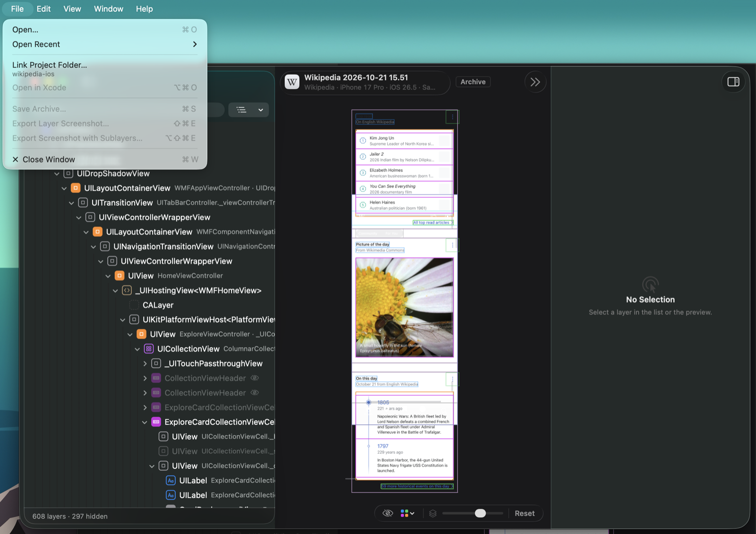
Task: Choose Close Window from File menu
Action: pyautogui.click(x=105, y=159)
